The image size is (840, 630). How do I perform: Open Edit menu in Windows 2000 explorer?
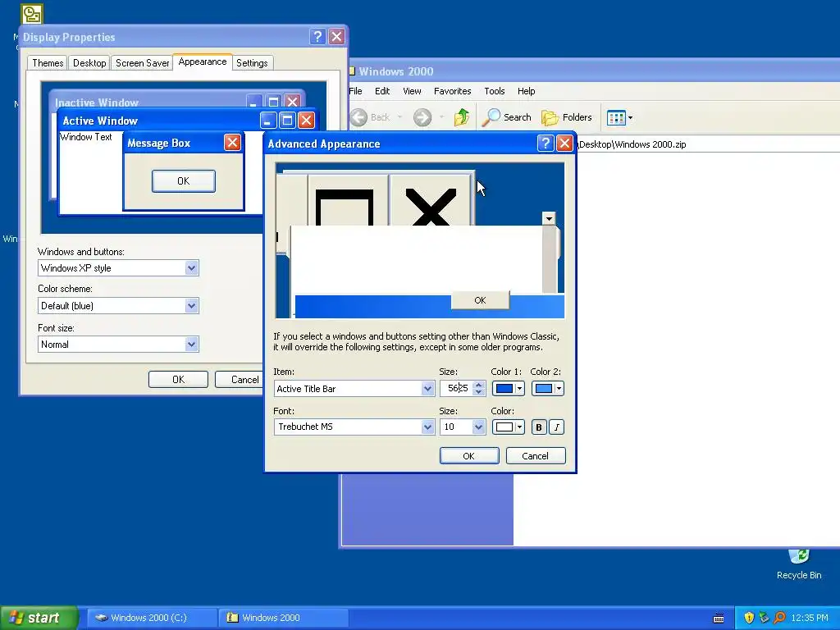[x=382, y=91]
